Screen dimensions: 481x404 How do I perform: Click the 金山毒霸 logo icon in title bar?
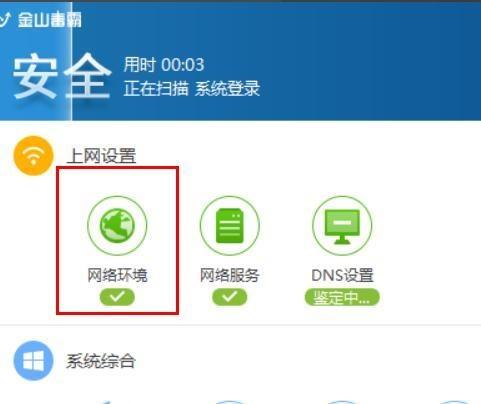coord(4,20)
